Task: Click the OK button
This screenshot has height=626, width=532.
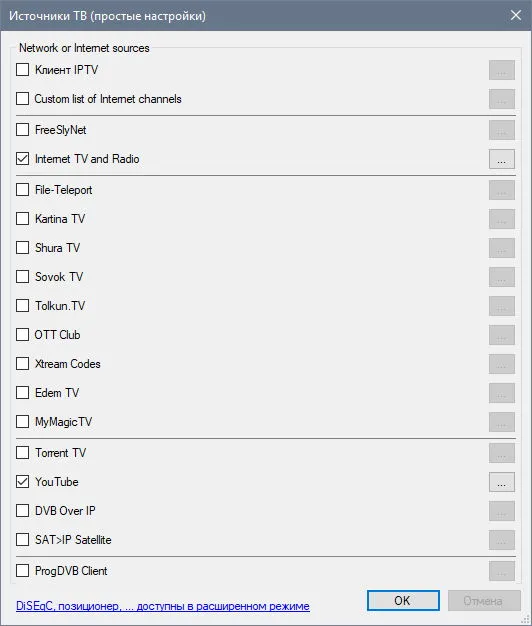Action: (403, 600)
